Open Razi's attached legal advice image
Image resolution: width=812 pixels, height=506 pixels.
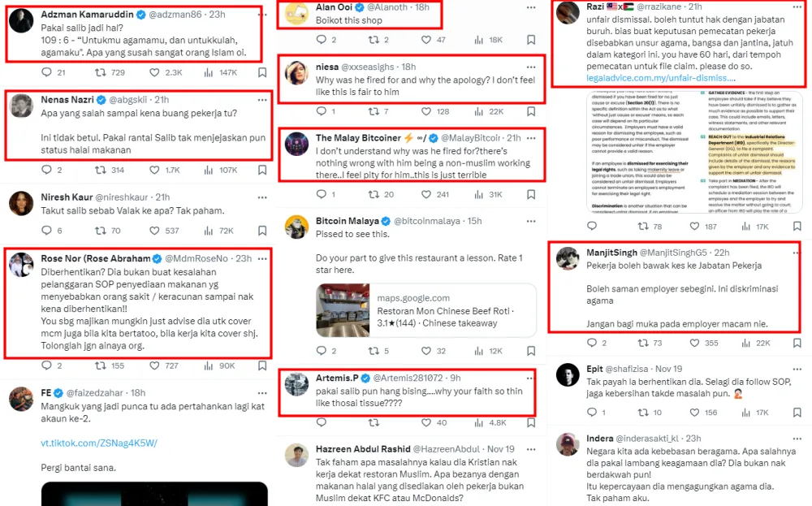[694, 152]
